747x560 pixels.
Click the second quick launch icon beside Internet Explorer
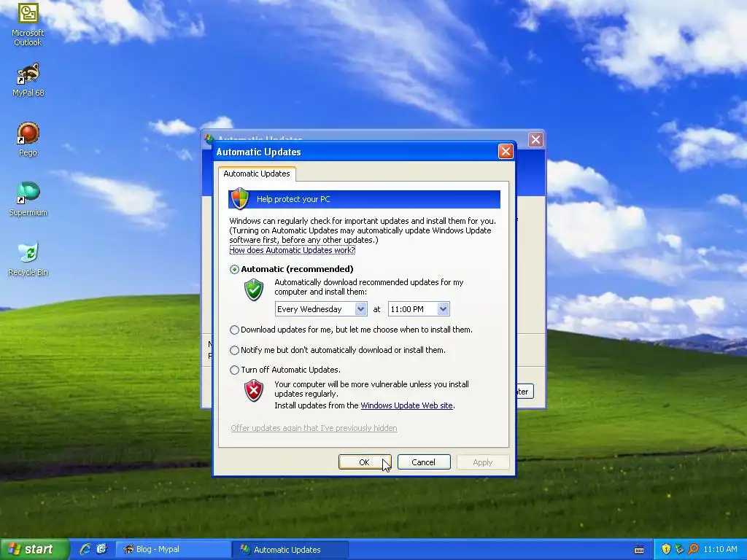click(x=101, y=549)
